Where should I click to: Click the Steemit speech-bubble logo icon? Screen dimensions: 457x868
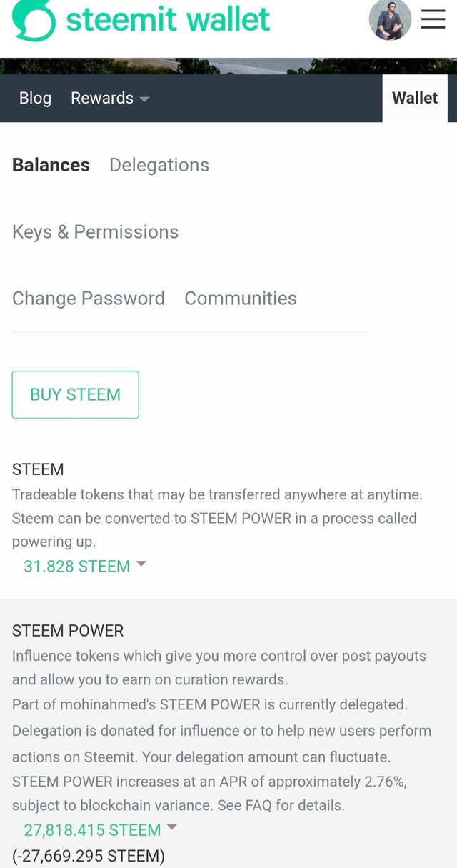(x=33, y=20)
